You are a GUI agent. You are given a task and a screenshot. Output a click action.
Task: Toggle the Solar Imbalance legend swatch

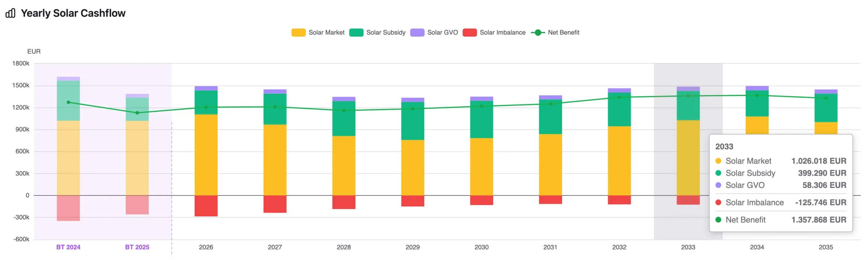470,33
